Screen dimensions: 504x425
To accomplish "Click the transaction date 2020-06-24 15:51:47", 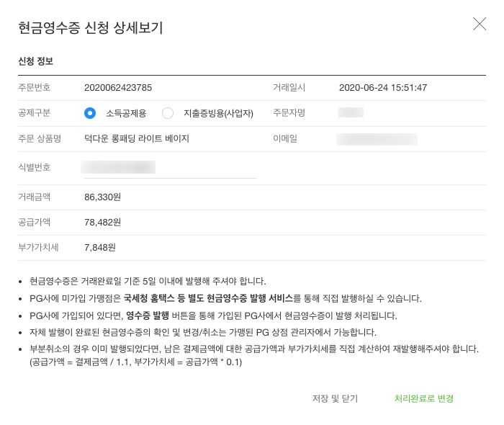I will coord(383,88).
